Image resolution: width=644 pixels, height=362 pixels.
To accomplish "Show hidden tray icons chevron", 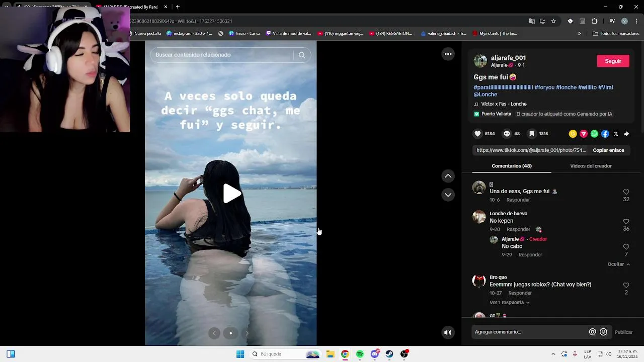I will (x=553, y=354).
